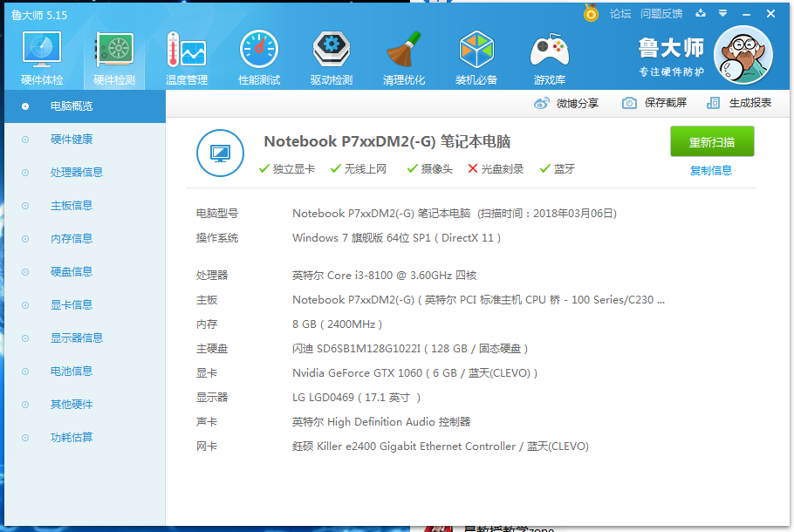Click Nvidia GeForce GTX 1060 value

(414, 373)
